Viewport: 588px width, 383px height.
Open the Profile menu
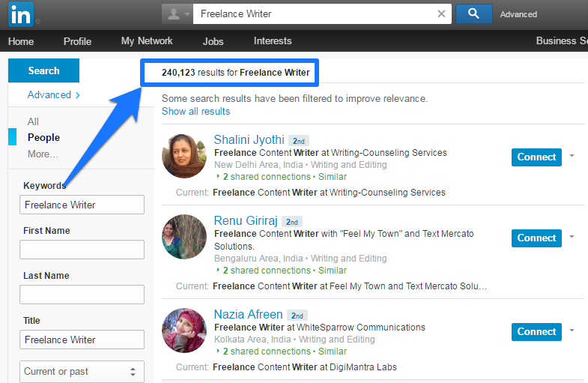coord(77,41)
